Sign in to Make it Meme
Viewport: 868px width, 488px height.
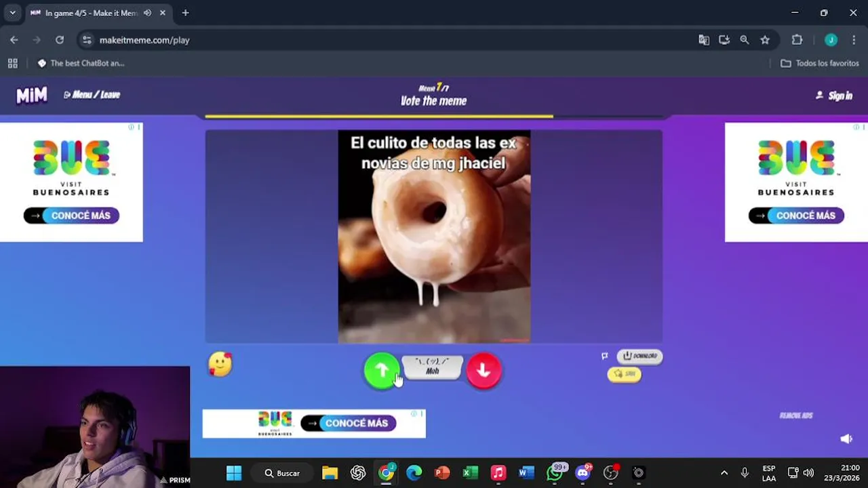834,96
